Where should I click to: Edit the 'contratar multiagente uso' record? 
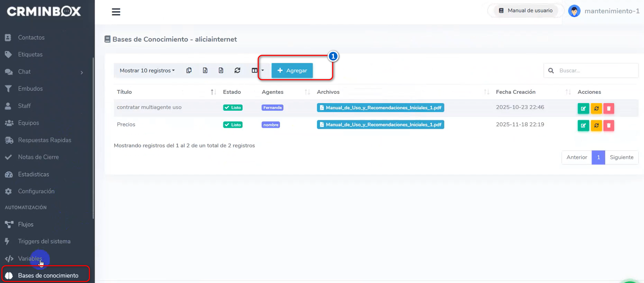tap(583, 108)
